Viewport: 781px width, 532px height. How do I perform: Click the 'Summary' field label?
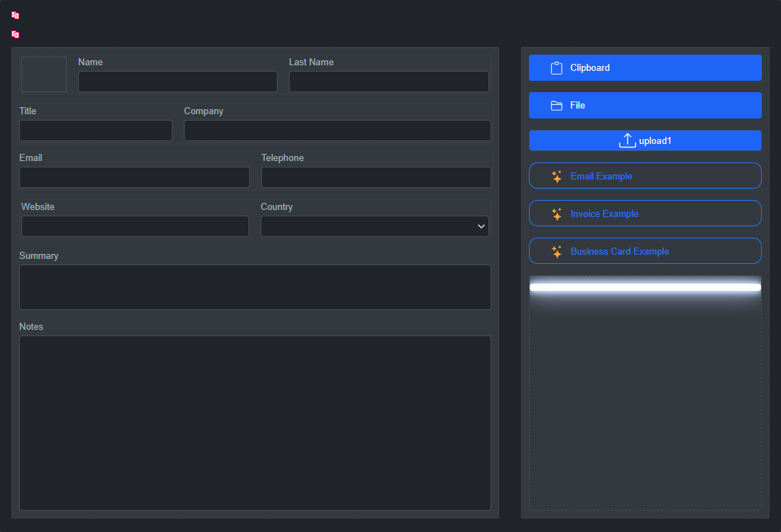[39, 256]
